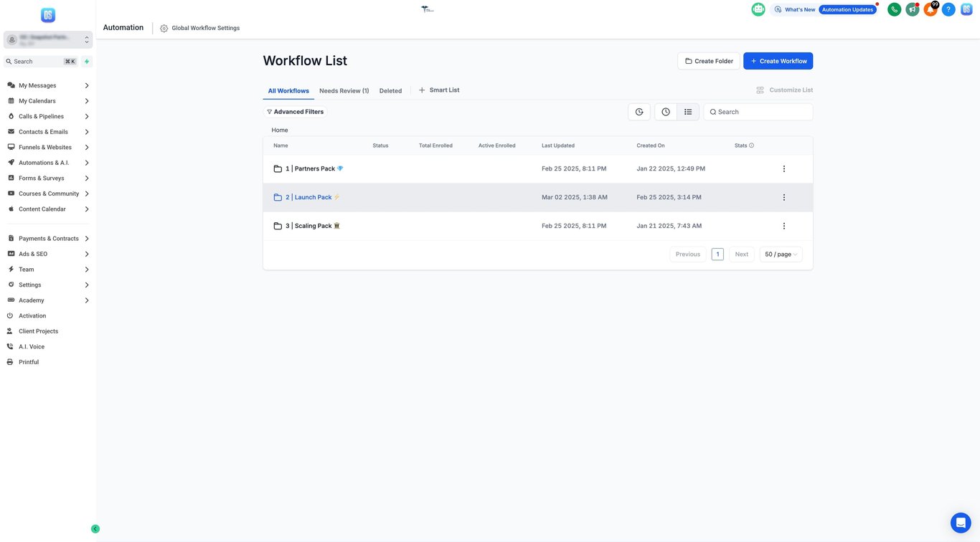Focus the workflow list Search field

pyautogui.click(x=758, y=112)
